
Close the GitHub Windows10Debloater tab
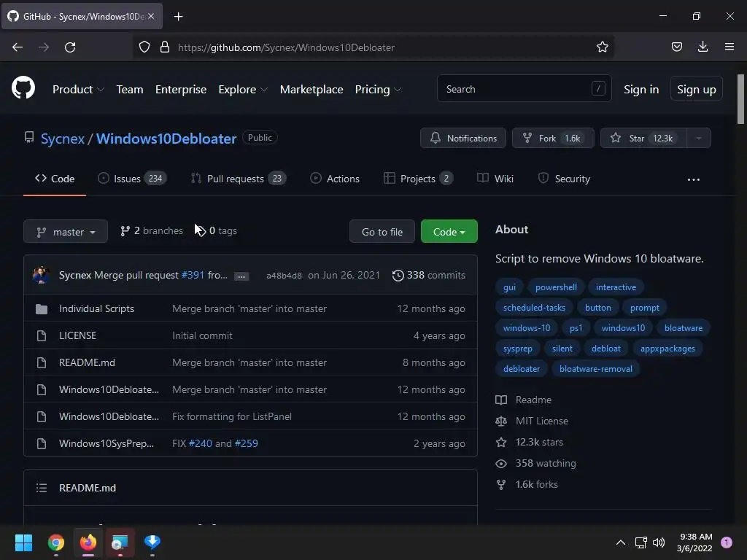pos(151,16)
